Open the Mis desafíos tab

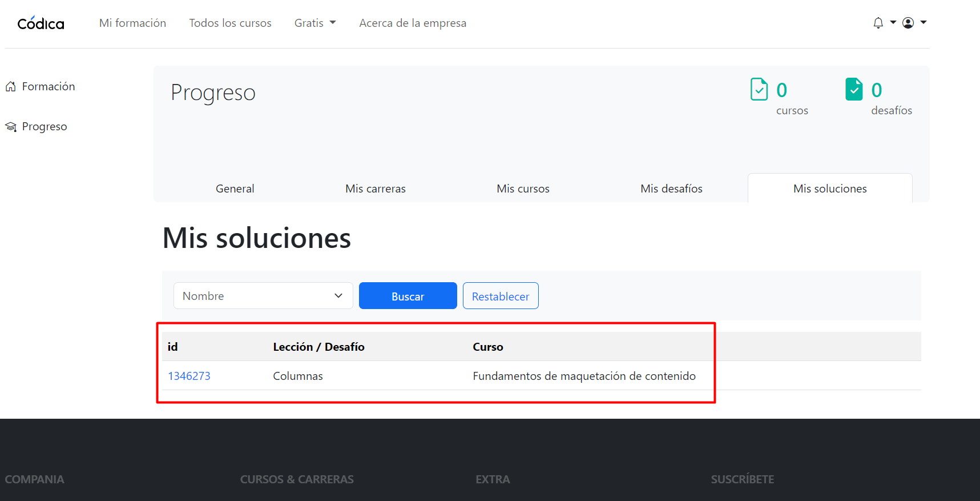click(671, 189)
